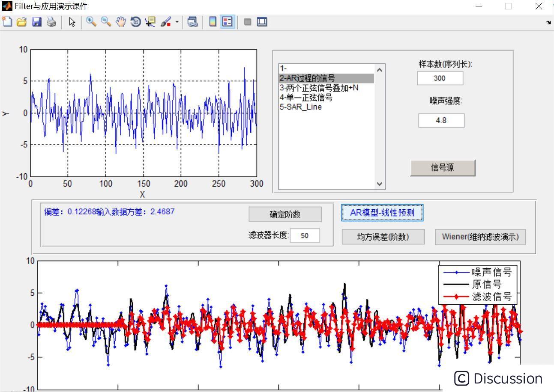Click the 样本数(序列长) label
This screenshot has height=392, width=554.
point(445,64)
